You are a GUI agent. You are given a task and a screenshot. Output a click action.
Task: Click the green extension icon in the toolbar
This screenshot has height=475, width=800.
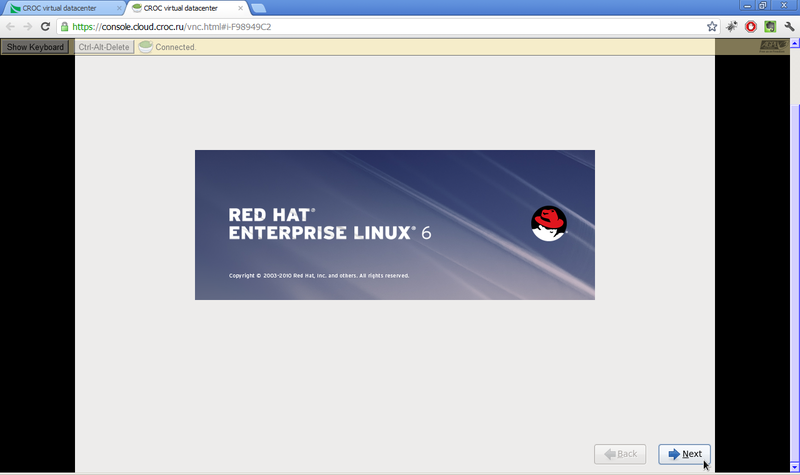(770, 27)
